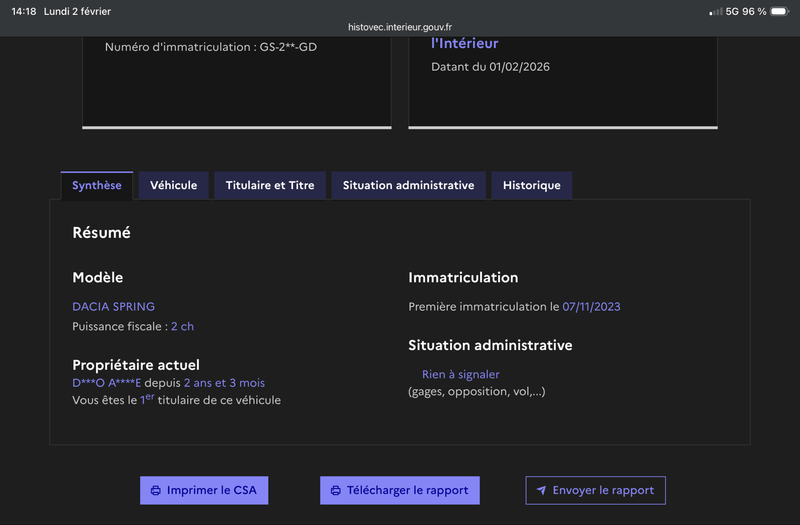This screenshot has height=525, width=800.
Task: Click the Rien à signaler status text
Action: point(460,374)
